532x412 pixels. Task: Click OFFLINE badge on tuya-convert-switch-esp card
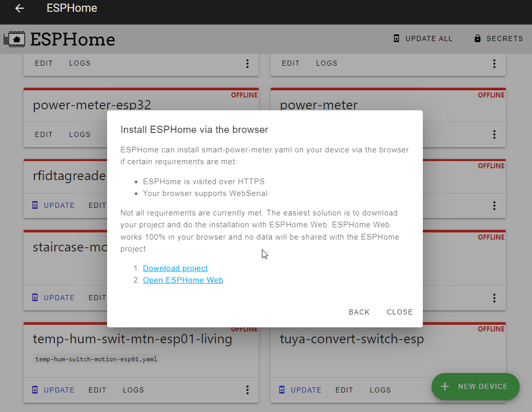point(492,329)
